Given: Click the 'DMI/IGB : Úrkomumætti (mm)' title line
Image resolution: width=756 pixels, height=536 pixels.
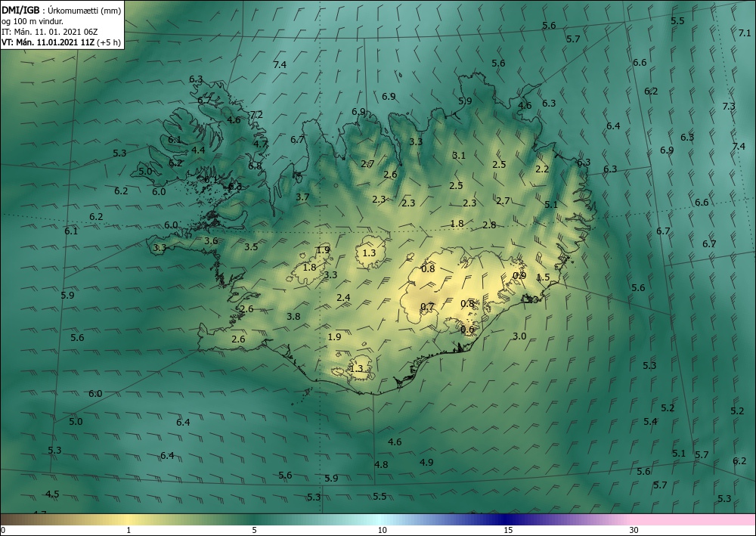Looking at the screenshot, I should [x=61, y=10].
